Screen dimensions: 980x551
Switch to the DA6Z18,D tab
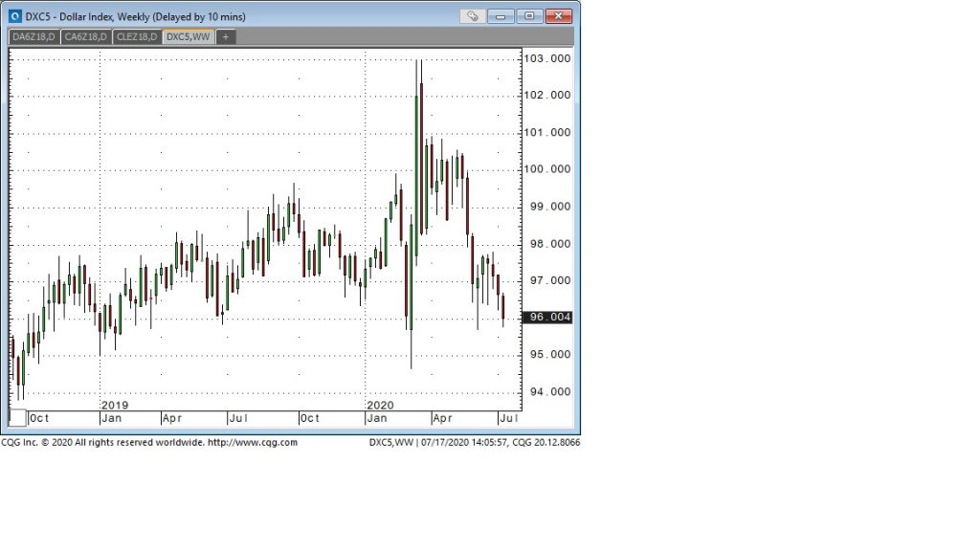[x=33, y=37]
